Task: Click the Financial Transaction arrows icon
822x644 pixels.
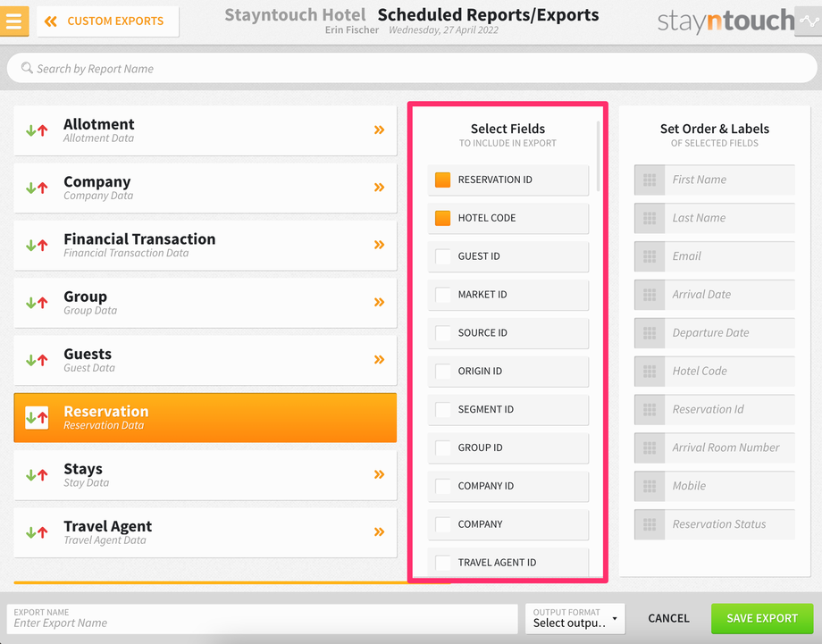Action: click(37, 246)
